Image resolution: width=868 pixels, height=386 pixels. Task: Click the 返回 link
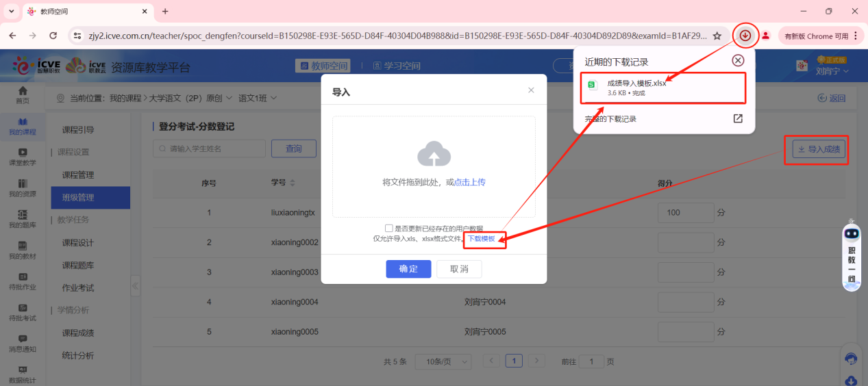point(832,98)
